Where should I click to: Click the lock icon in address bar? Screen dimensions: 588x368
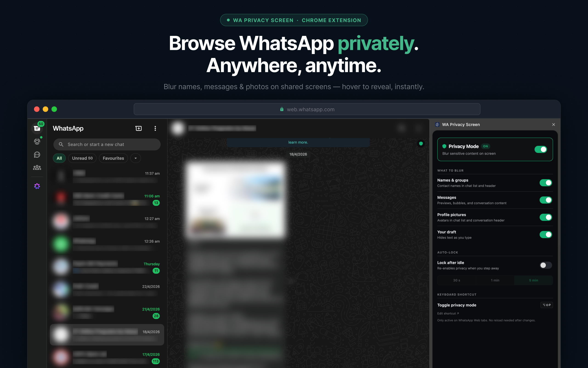(x=282, y=109)
